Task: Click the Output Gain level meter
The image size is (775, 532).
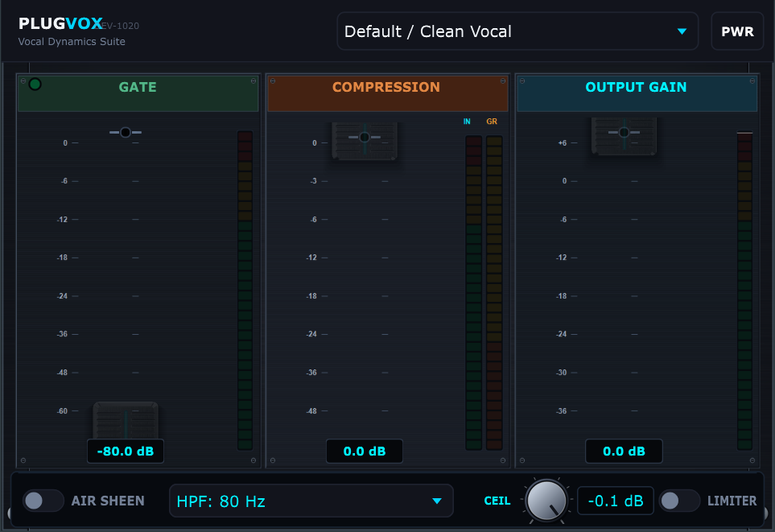Action: click(x=745, y=291)
